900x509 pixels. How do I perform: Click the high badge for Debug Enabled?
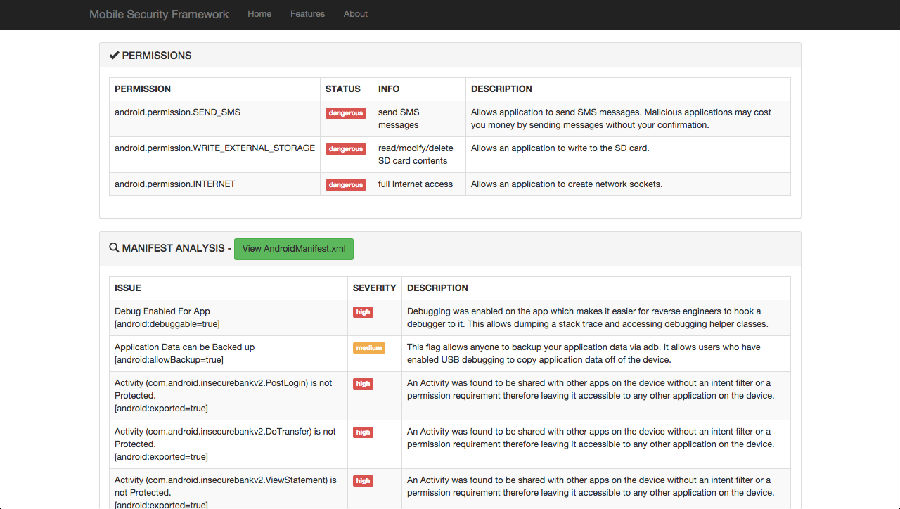pyautogui.click(x=363, y=312)
